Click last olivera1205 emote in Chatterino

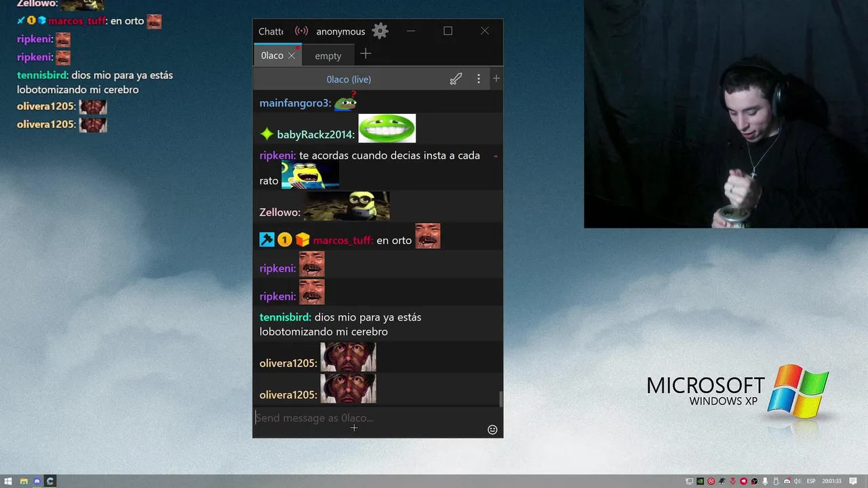348,389
